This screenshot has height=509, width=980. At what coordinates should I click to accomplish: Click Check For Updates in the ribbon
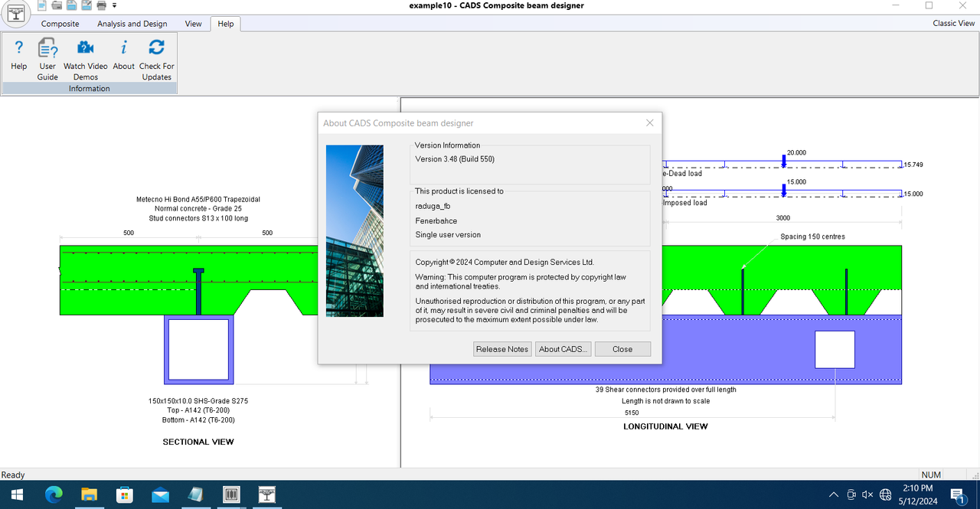coord(157,59)
